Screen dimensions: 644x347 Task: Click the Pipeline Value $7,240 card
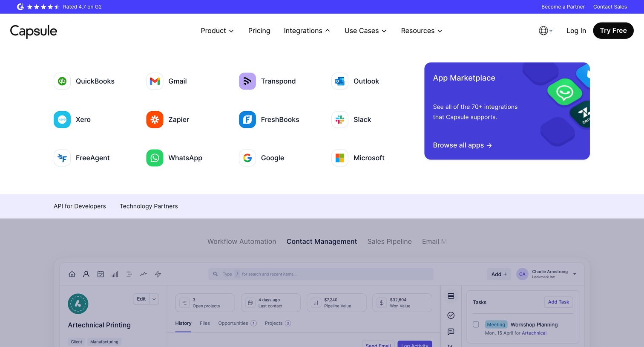point(336,303)
